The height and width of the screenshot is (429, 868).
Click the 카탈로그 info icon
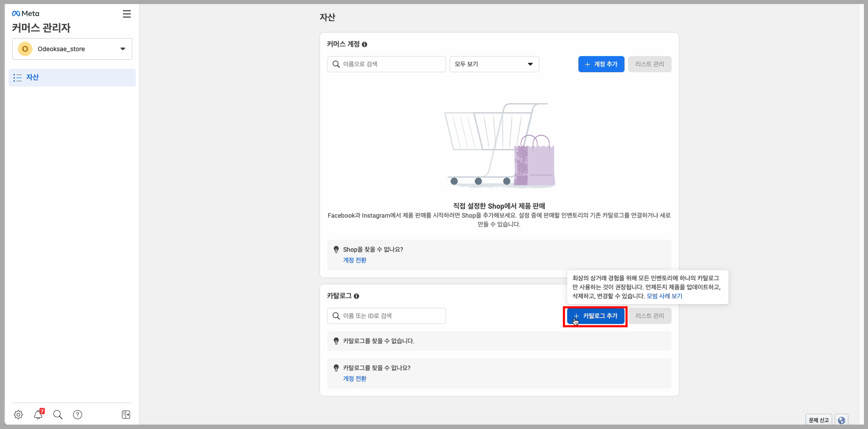(x=356, y=296)
